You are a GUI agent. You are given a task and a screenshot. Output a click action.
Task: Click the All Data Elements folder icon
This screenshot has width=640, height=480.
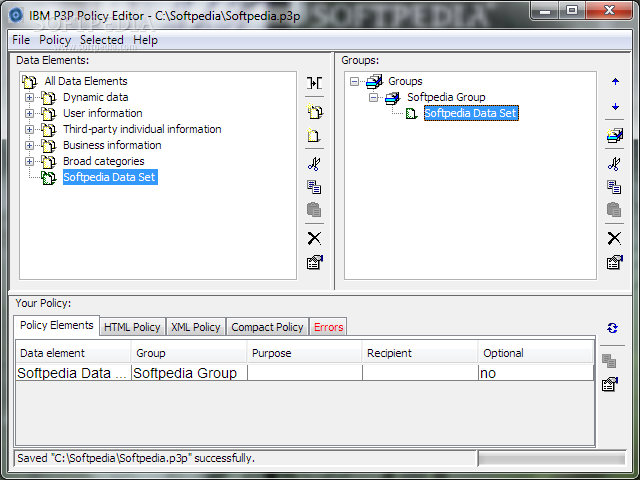click(x=30, y=81)
